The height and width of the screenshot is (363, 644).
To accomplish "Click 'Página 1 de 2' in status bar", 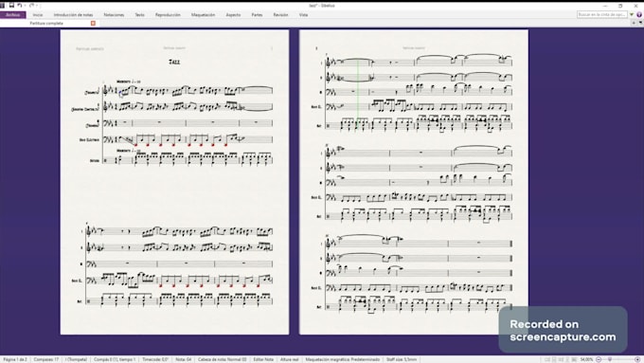I will coord(15,359).
